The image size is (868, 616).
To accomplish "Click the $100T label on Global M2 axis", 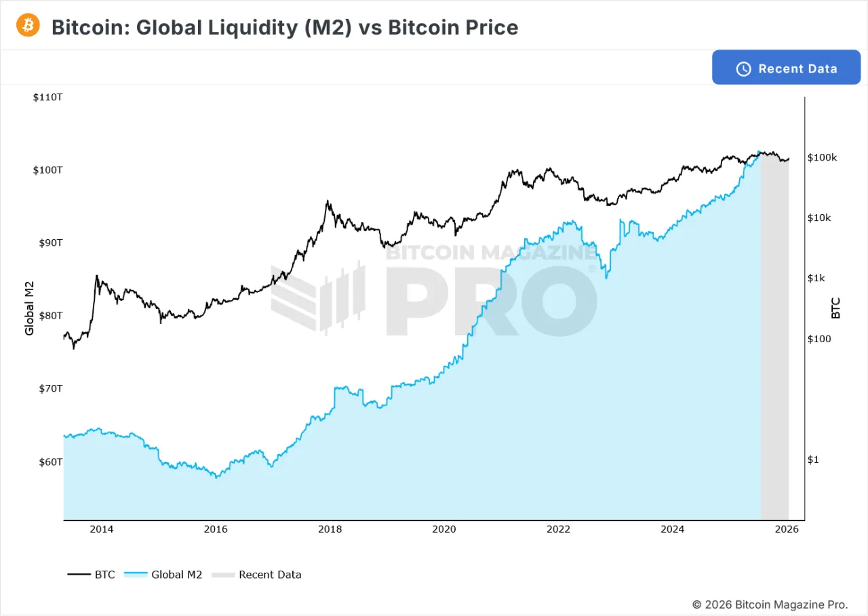I will pyautogui.click(x=47, y=169).
